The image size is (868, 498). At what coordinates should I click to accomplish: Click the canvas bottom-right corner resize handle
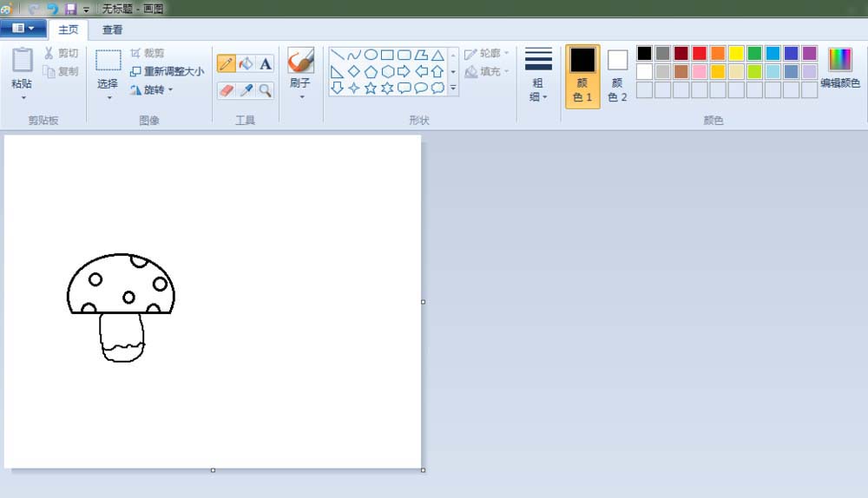[424, 470]
